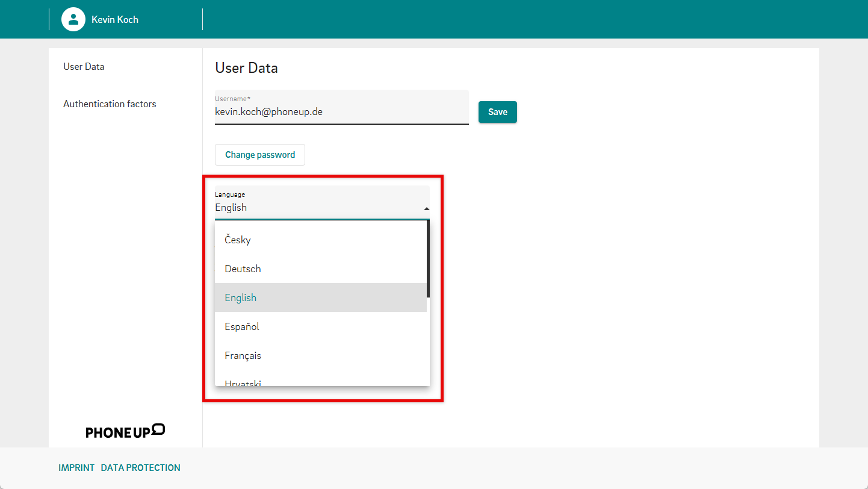Switch language to Français
The height and width of the screenshot is (489, 868).
[x=243, y=355]
